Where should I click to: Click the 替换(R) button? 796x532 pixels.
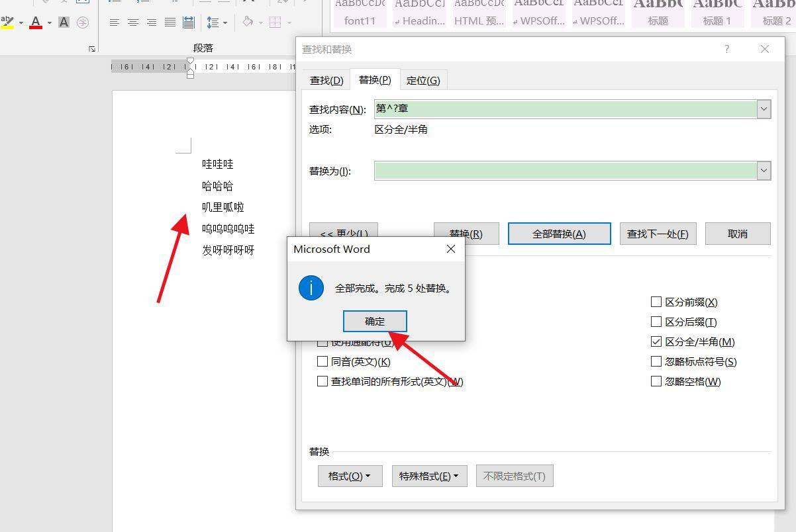point(466,234)
